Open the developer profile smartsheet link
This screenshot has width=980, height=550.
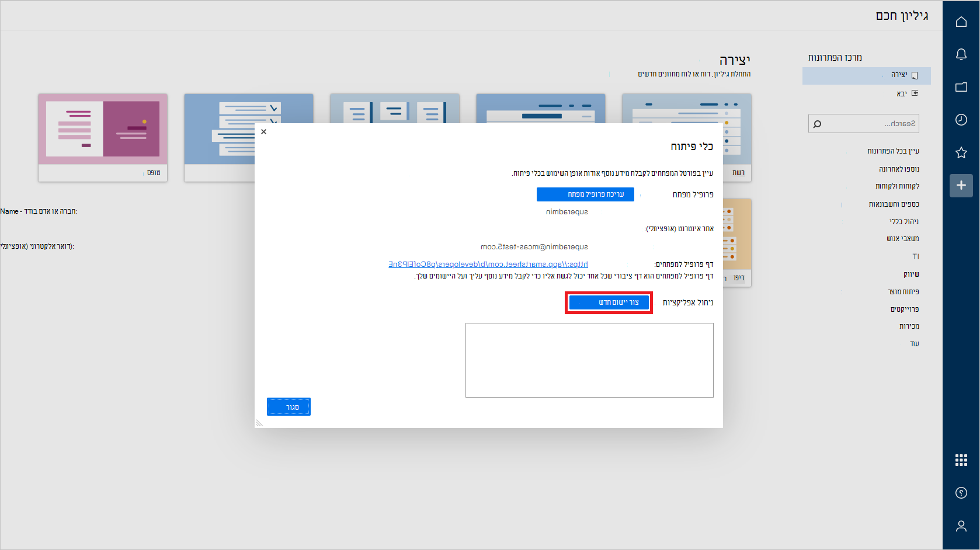click(488, 264)
